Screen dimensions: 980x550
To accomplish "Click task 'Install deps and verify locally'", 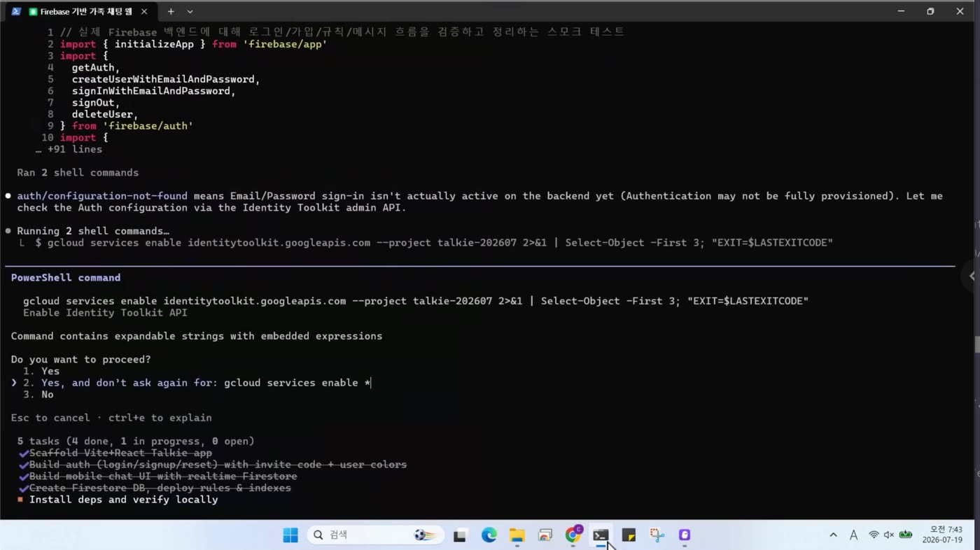I will [x=123, y=500].
